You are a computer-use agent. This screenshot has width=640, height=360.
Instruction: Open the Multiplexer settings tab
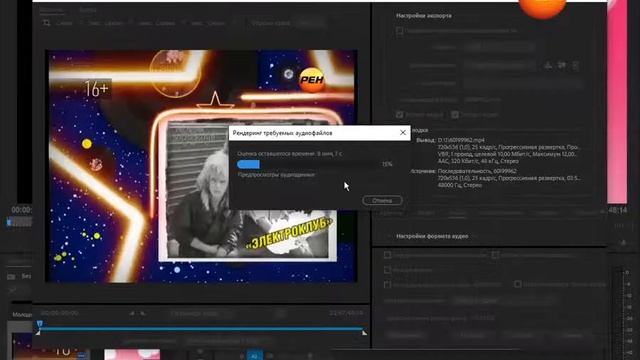pyautogui.click(x=500, y=213)
